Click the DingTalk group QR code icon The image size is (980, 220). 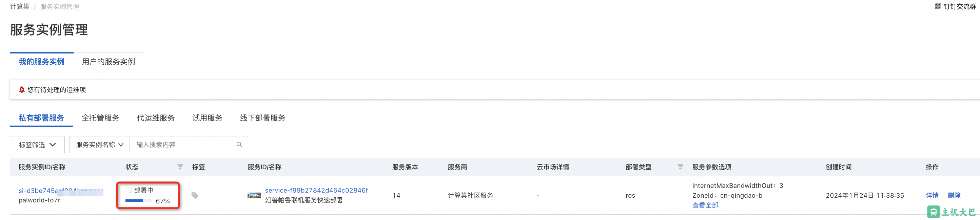point(938,6)
